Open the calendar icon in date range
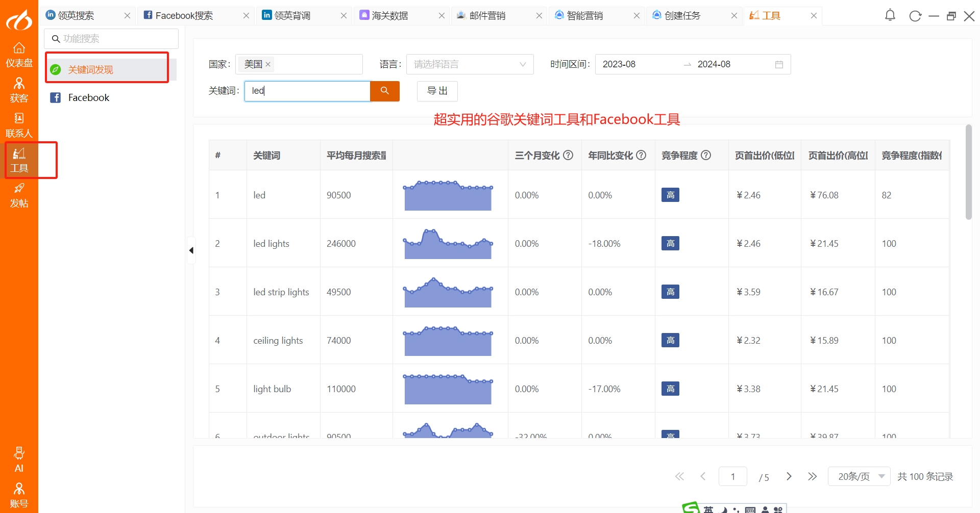This screenshot has height=513, width=980. point(779,64)
